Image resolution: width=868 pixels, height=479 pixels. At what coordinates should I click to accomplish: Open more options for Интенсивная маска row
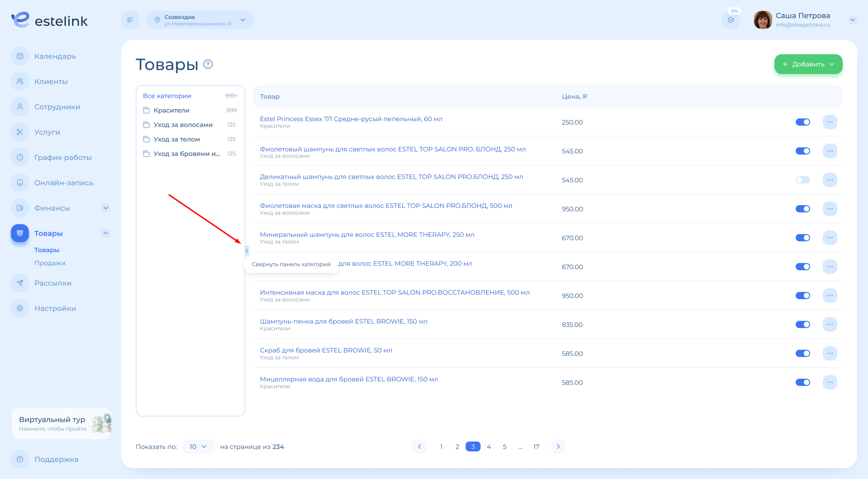coord(830,296)
